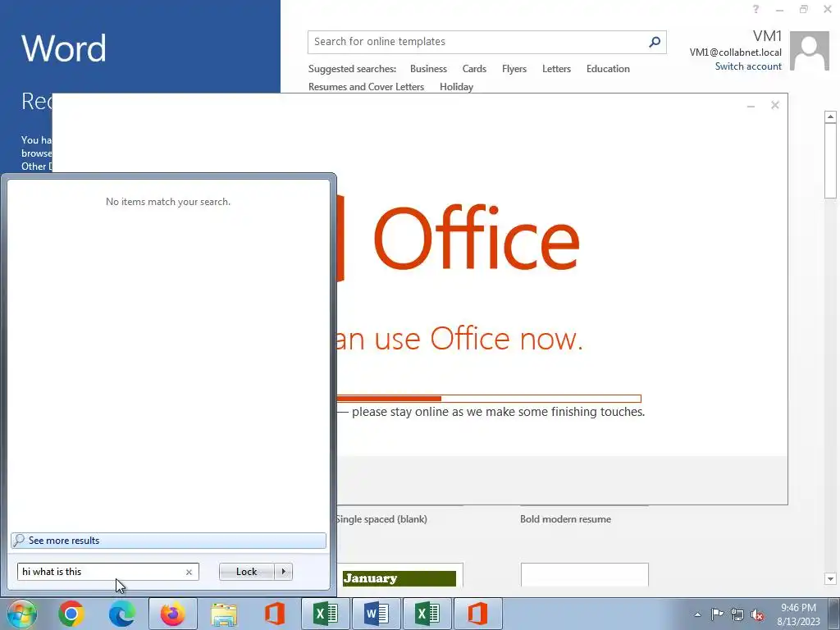Click the See more results magnifier icon
840x630 pixels.
coord(19,540)
